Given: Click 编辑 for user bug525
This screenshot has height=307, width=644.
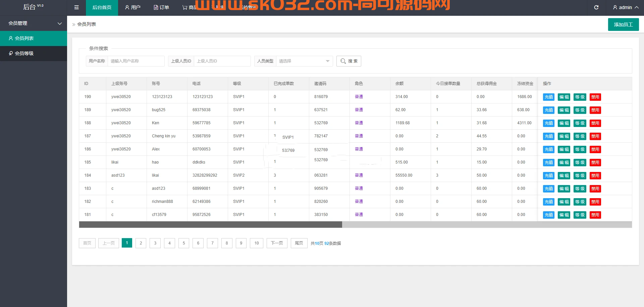Looking at the screenshot, I should pos(564,110).
